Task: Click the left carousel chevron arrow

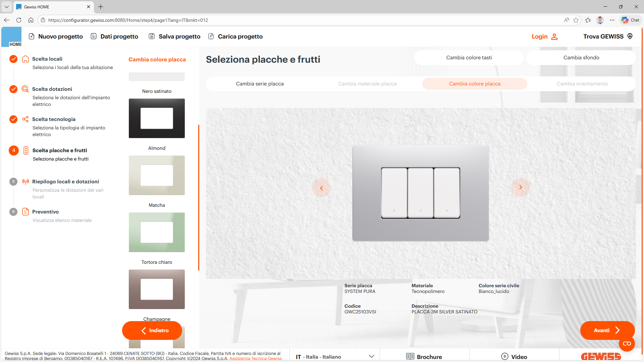Action: click(x=321, y=188)
